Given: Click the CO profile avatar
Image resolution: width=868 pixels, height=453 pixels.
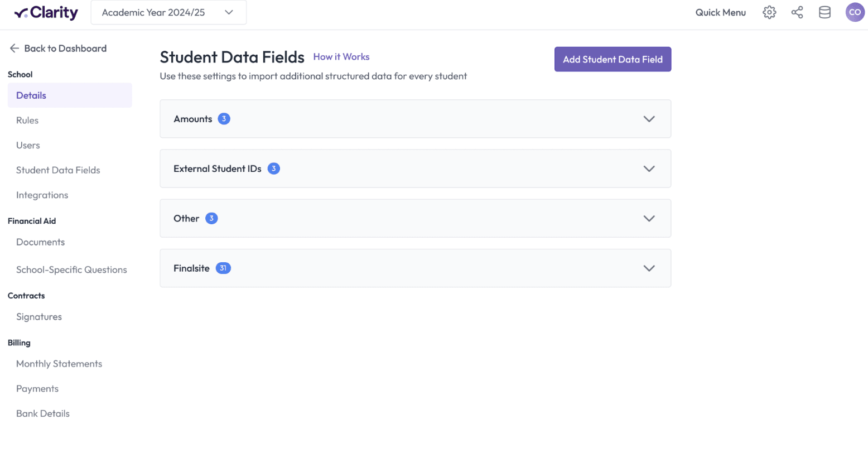Looking at the screenshot, I should pyautogui.click(x=855, y=12).
